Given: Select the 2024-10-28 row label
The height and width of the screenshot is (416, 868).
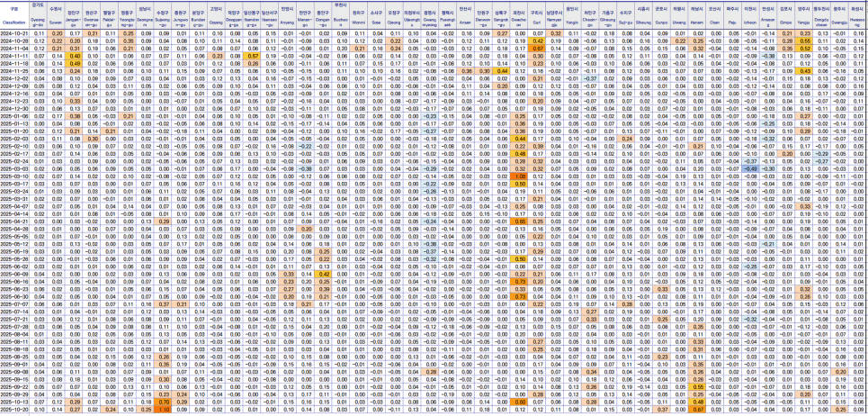Looking at the screenshot, I should click(15, 41).
